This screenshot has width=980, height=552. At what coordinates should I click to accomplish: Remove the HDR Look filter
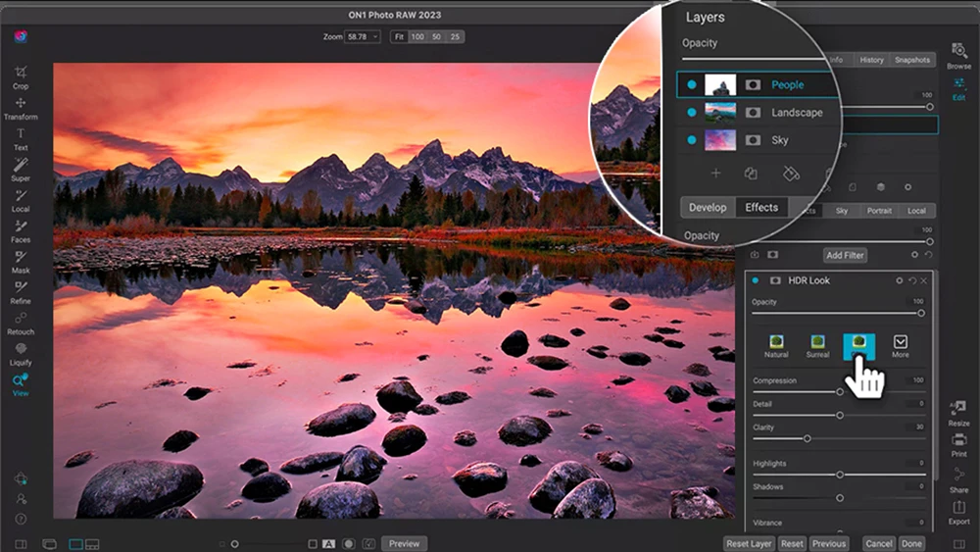924,280
